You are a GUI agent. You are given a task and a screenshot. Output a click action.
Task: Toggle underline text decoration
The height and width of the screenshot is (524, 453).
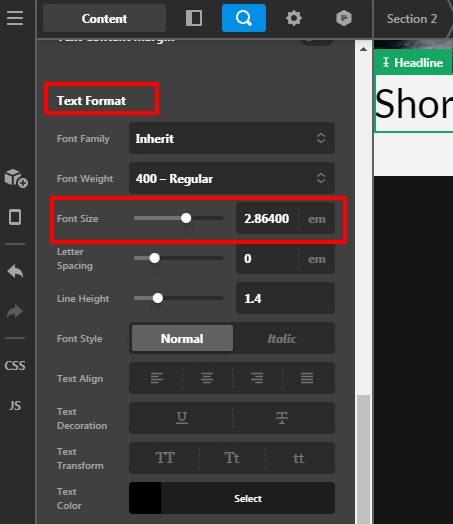tap(182, 418)
